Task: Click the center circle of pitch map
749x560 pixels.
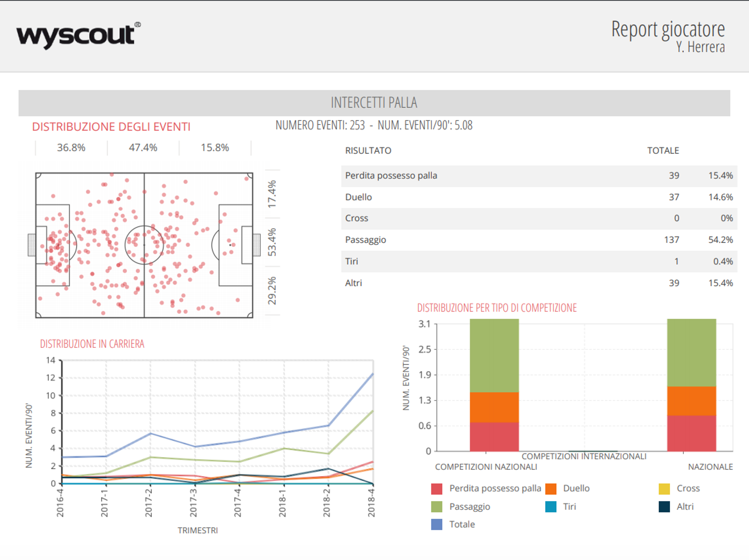Action: (x=144, y=245)
